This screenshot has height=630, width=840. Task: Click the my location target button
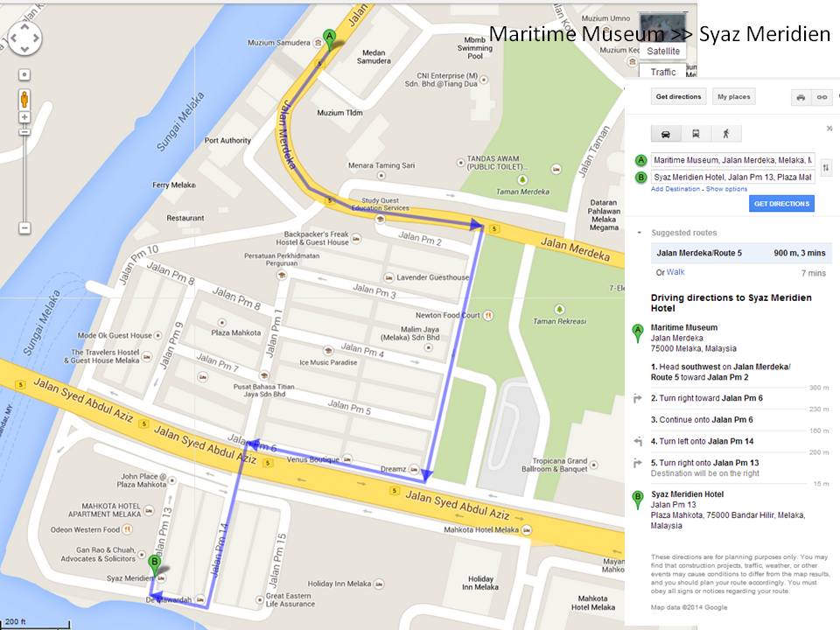24,74
